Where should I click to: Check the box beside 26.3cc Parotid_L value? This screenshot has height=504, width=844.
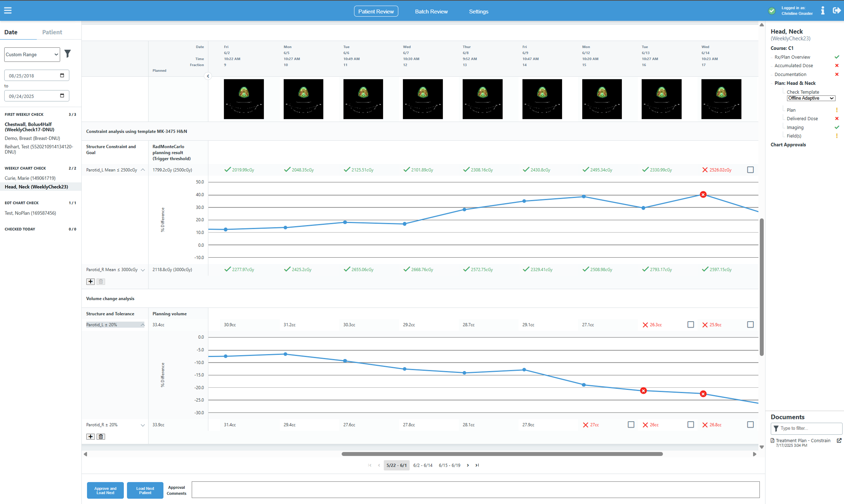[690, 324]
